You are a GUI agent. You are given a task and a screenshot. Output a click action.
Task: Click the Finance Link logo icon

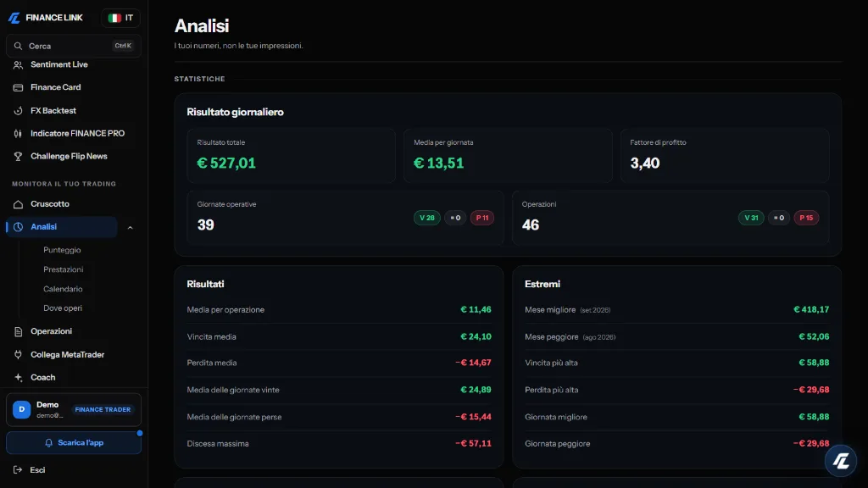(x=14, y=18)
